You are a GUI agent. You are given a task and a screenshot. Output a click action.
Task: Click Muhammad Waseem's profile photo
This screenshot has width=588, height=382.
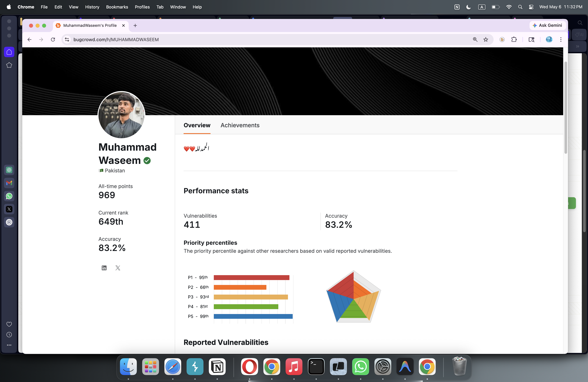point(122,115)
